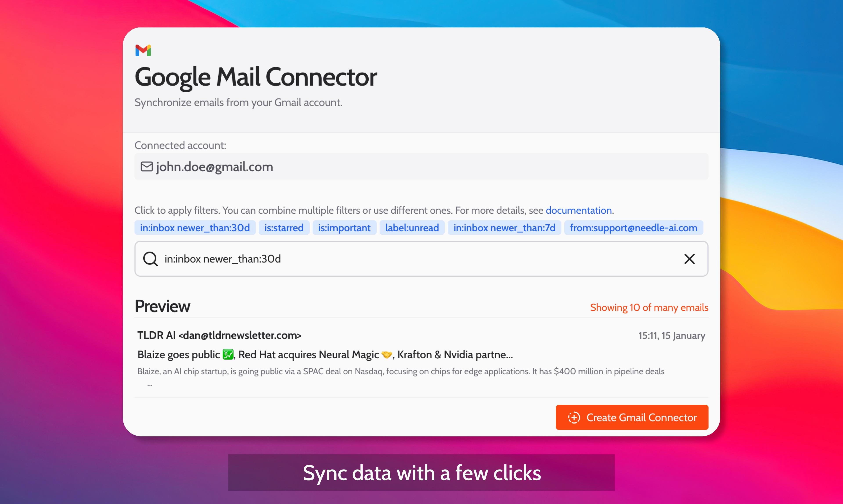Select the 'in:inbox newer_than:30d' filter tag

pyautogui.click(x=195, y=227)
